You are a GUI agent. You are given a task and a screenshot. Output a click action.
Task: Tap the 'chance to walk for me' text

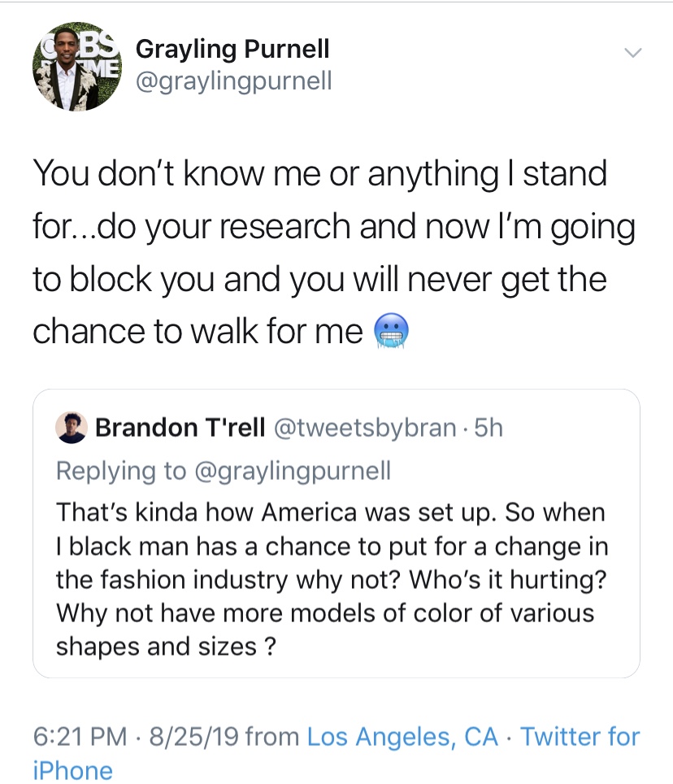197,332
